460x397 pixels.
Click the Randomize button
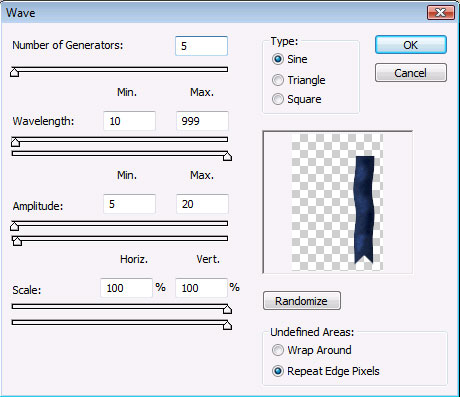[x=302, y=301]
